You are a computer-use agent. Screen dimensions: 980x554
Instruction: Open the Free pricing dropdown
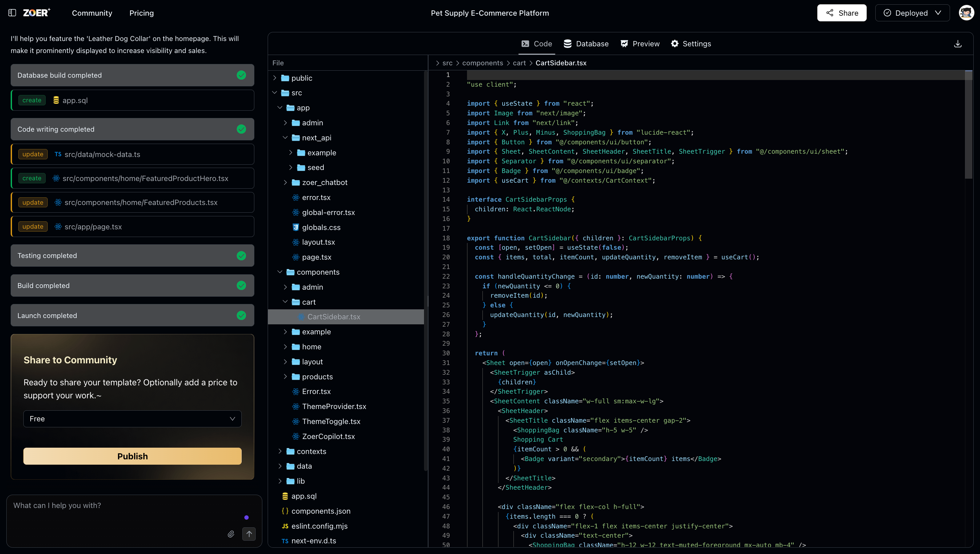coord(132,419)
